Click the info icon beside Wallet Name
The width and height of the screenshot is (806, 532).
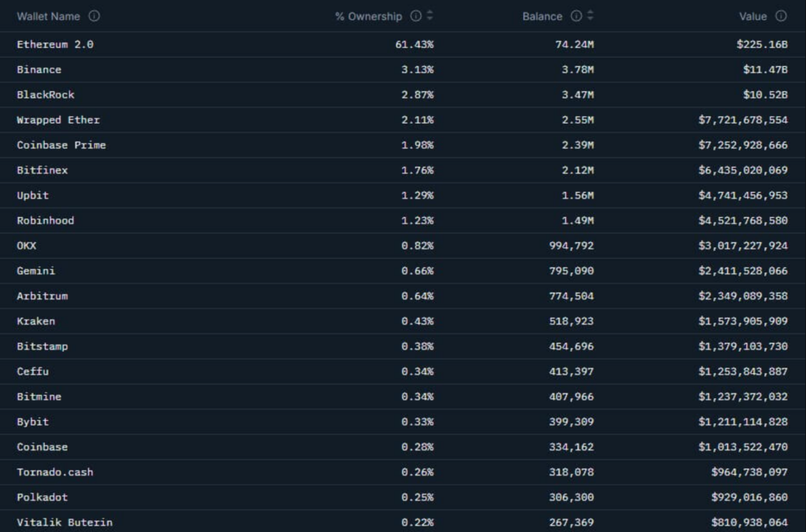94,16
